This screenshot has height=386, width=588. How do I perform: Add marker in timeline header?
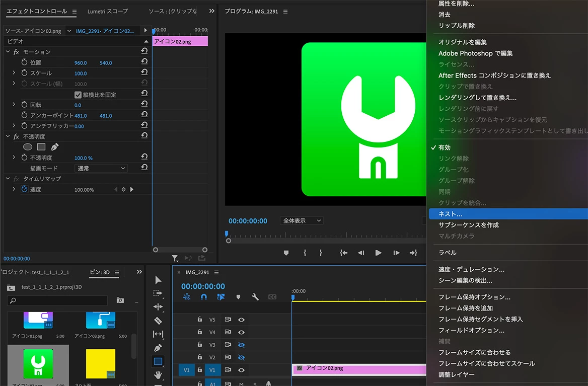[238, 297]
